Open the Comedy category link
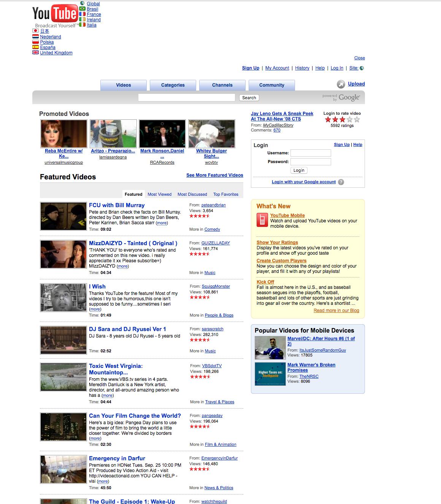The image size is (441, 504). pyautogui.click(x=212, y=230)
